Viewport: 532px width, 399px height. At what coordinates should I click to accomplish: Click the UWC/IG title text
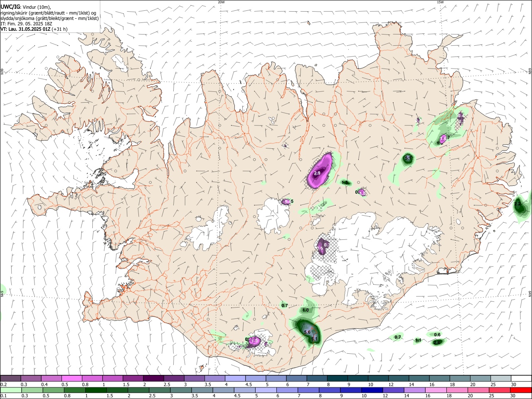point(10,7)
